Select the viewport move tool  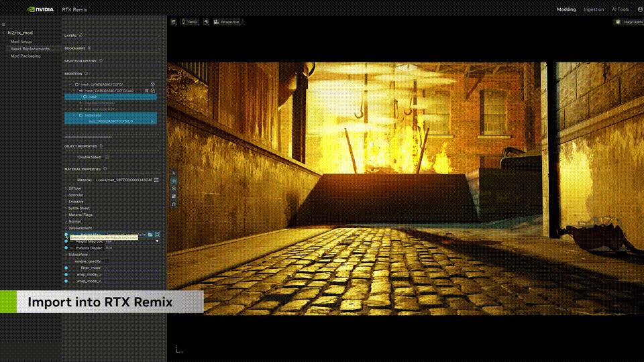(x=174, y=181)
